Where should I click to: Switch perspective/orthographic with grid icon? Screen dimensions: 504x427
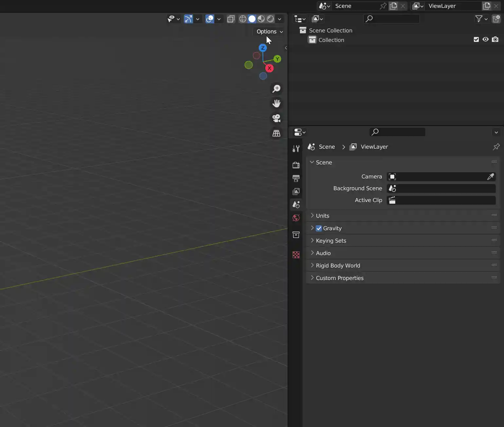pyautogui.click(x=276, y=133)
